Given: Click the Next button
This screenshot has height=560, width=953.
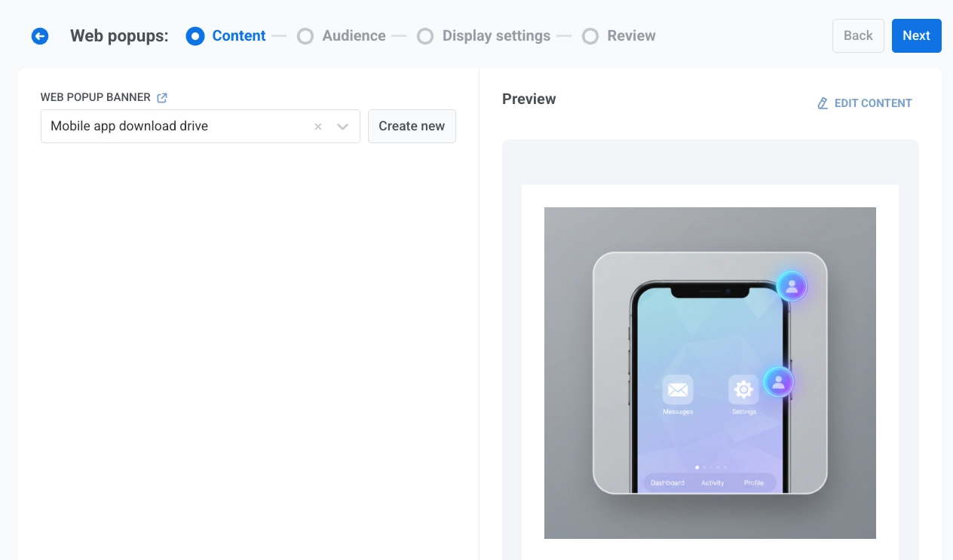Looking at the screenshot, I should 916,35.
